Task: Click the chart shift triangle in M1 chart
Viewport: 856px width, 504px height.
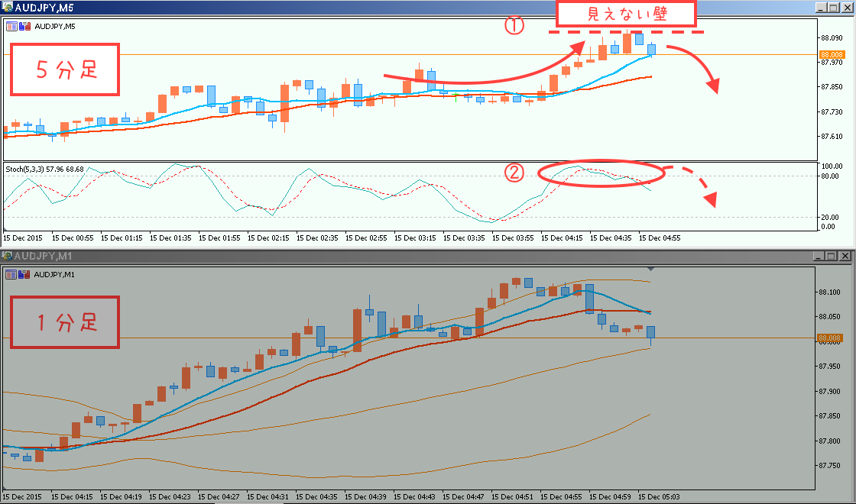Action: point(650,269)
